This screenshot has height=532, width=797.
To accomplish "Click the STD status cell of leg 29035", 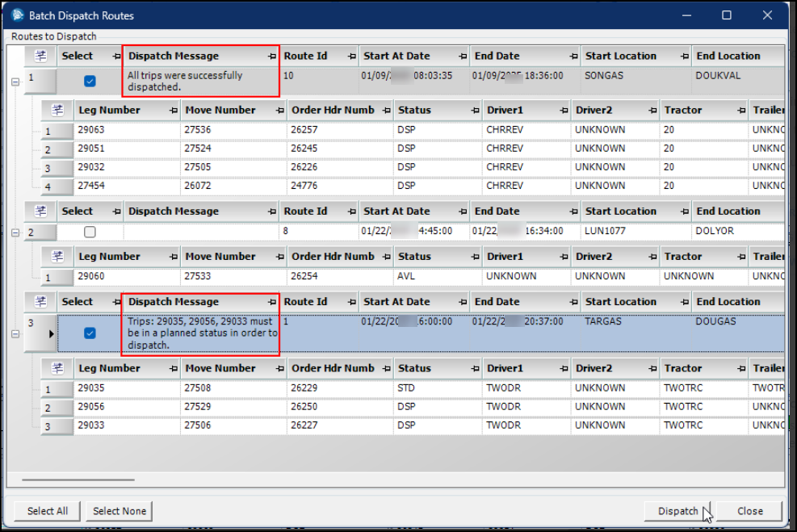I will (x=438, y=389).
